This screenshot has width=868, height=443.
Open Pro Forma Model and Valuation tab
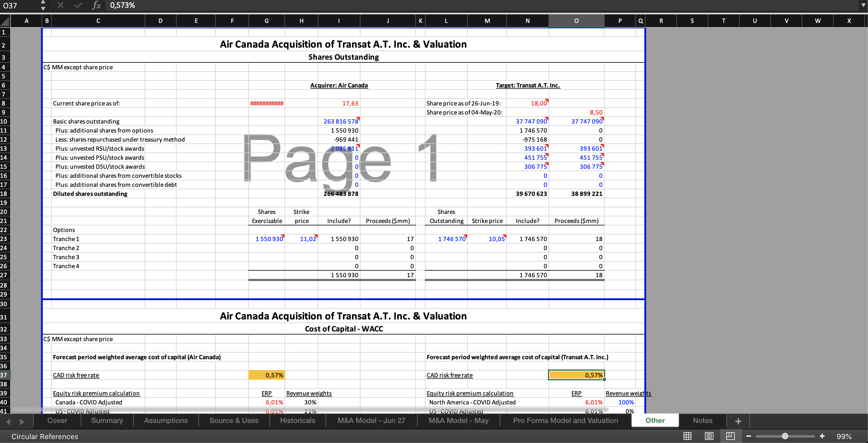565,420
